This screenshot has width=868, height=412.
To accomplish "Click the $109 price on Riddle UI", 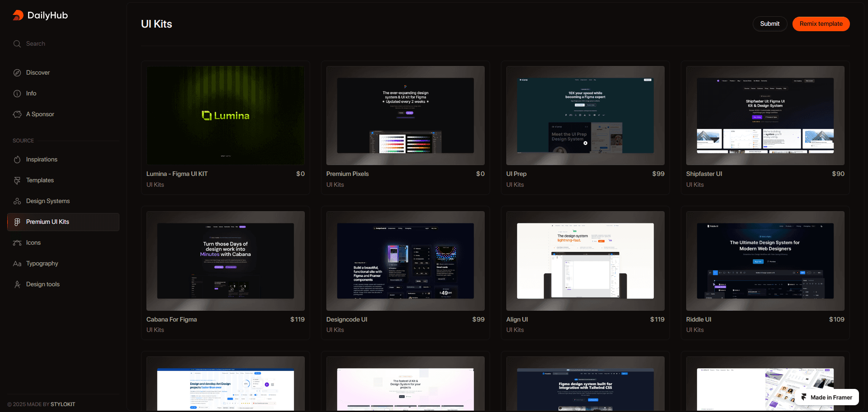I will point(837,320).
